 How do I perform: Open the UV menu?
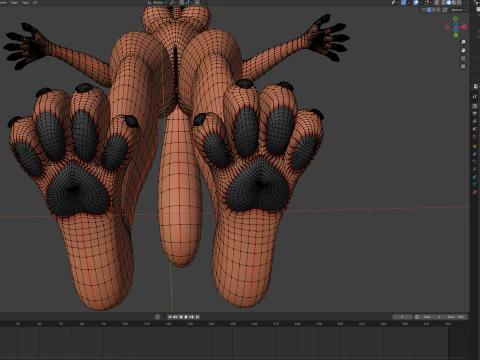tap(35, 2)
